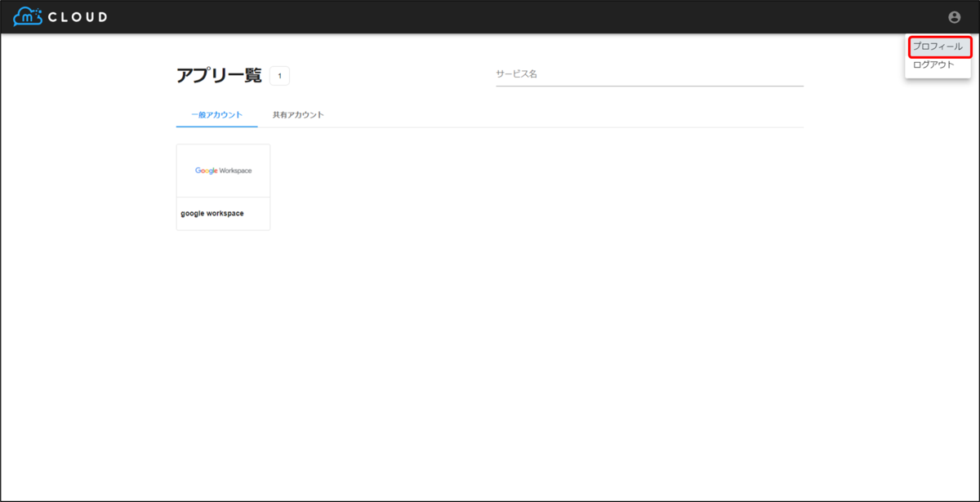980x502 pixels.
Task: Select プロフィール from the account menu
Action: pyautogui.click(x=938, y=47)
